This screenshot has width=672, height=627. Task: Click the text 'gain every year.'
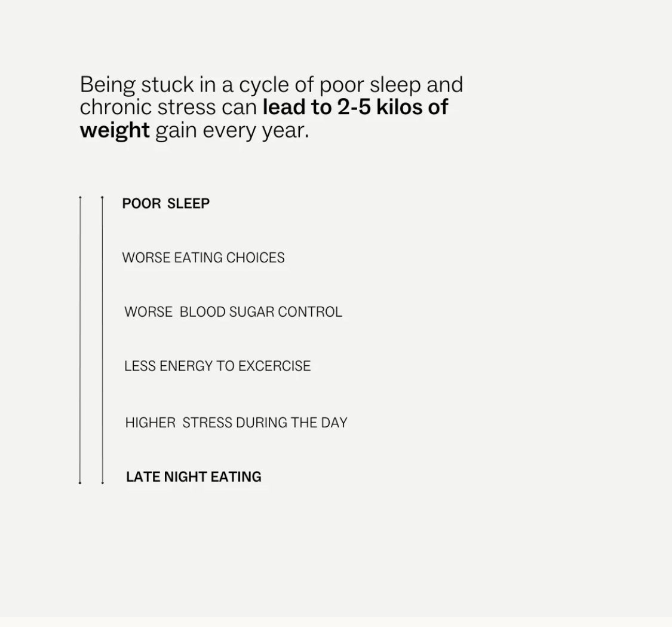click(232, 130)
